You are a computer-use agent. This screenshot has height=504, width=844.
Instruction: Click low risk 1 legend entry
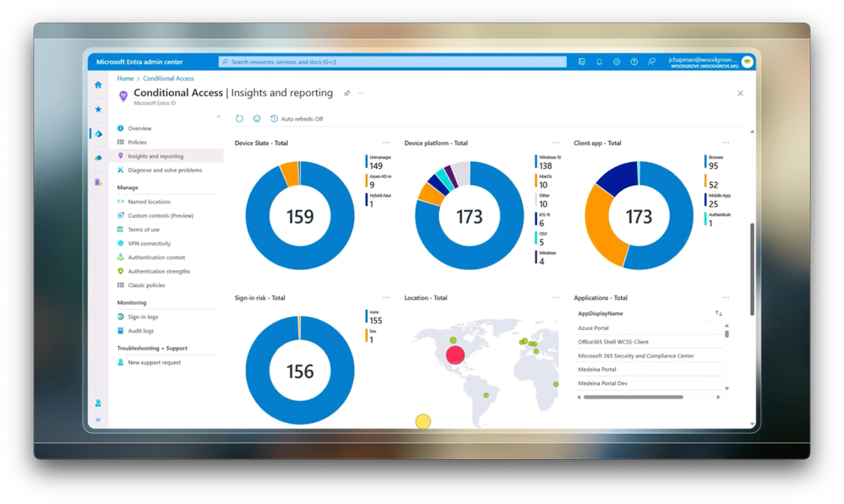point(372,336)
